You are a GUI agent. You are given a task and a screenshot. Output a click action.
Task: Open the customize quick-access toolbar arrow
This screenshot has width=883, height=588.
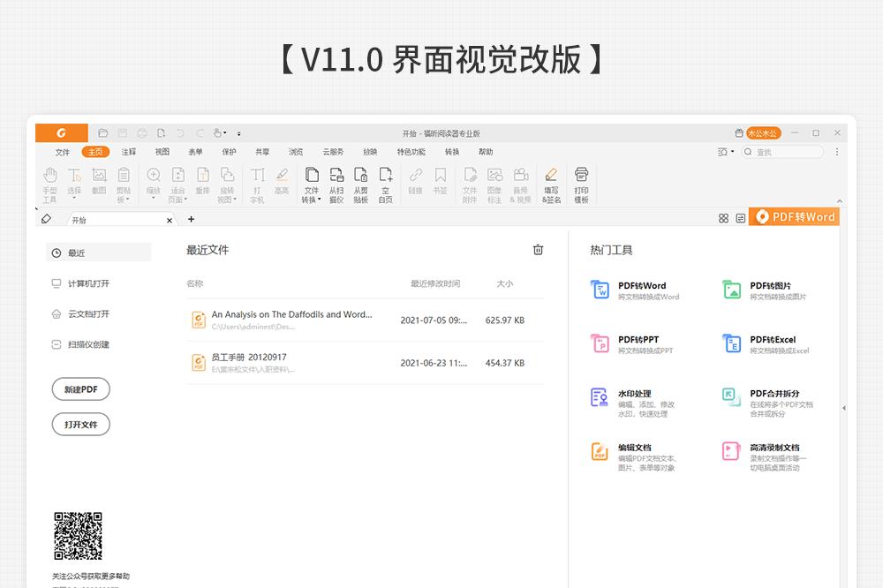238,133
